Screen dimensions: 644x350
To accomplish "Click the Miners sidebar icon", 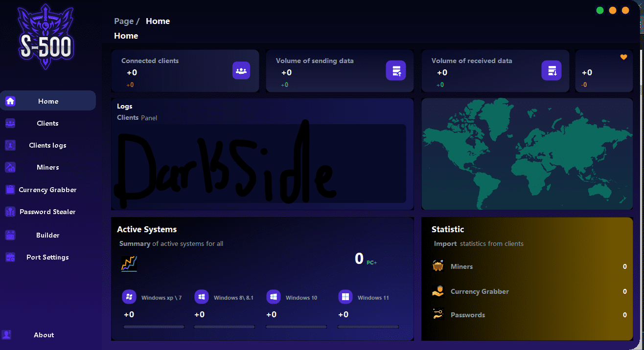I will [x=10, y=167].
